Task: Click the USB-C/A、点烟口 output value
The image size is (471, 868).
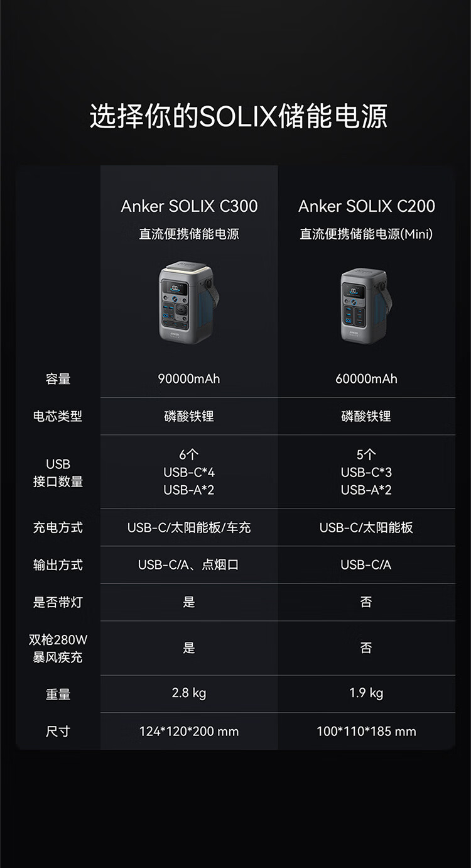Action: tap(189, 565)
